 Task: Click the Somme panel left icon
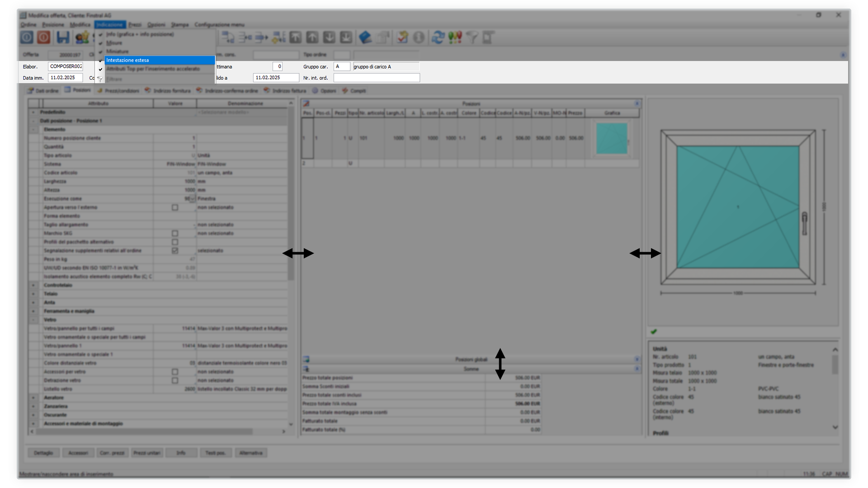(x=306, y=369)
